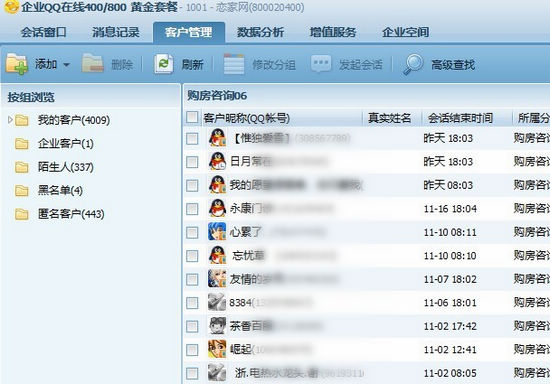Click the 购房咨询06 group title
The width and height of the screenshot is (550, 384).
click(217, 95)
